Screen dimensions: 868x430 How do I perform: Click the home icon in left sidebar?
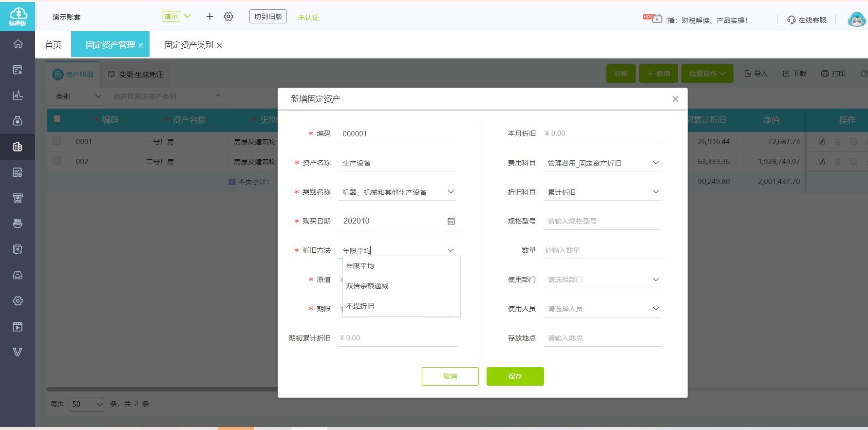click(18, 44)
